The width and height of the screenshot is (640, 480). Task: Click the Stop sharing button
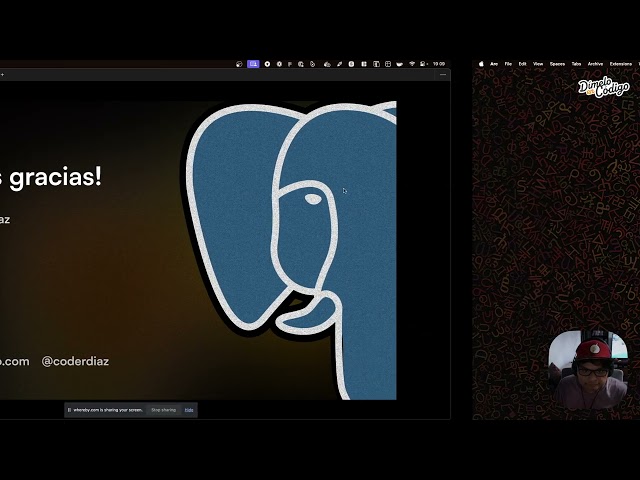coord(163,410)
